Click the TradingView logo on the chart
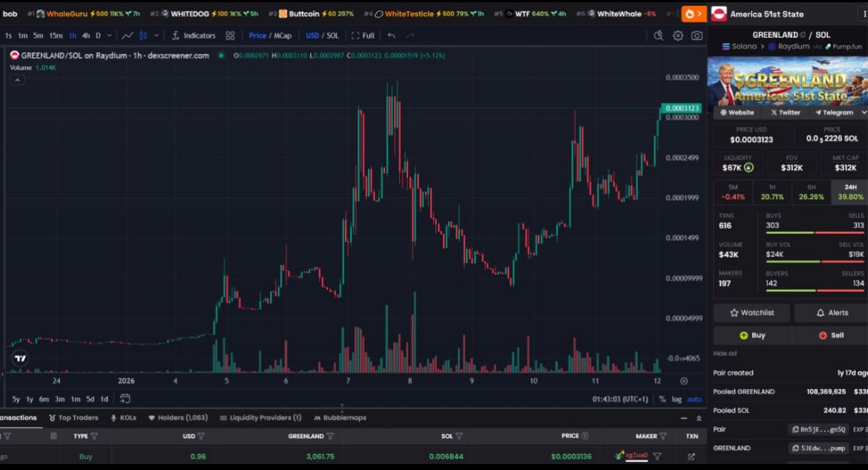Image resolution: width=868 pixels, height=470 pixels. [20, 358]
